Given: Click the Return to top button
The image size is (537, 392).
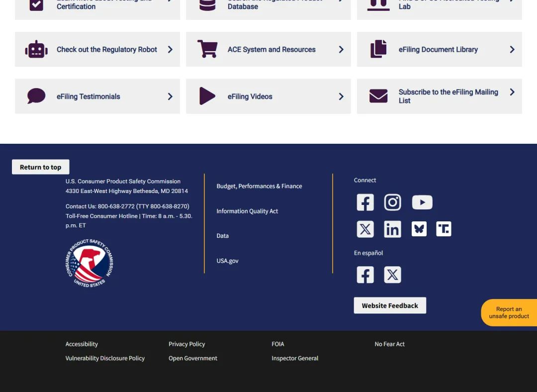Looking at the screenshot, I should [40, 167].
